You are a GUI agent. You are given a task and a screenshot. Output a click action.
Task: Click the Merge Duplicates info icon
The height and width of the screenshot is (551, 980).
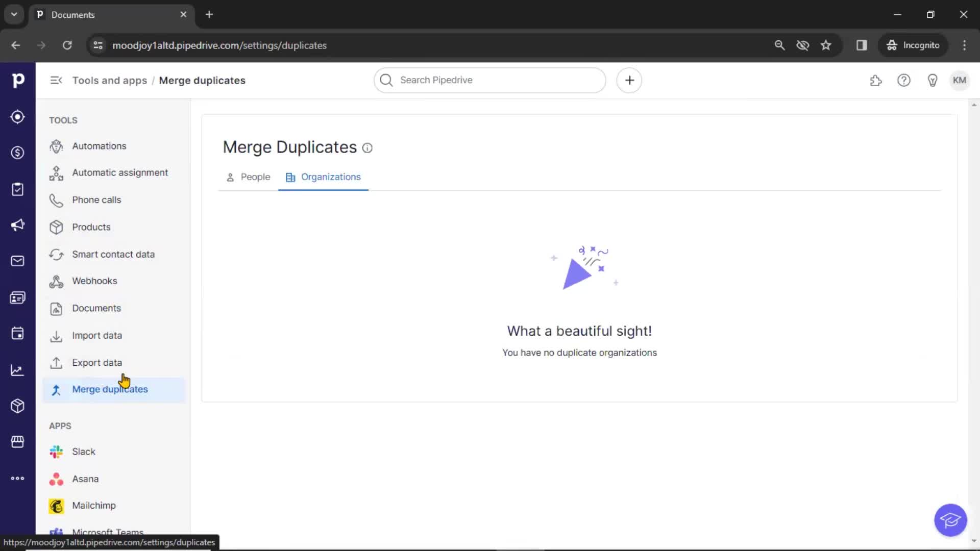tap(367, 148)
